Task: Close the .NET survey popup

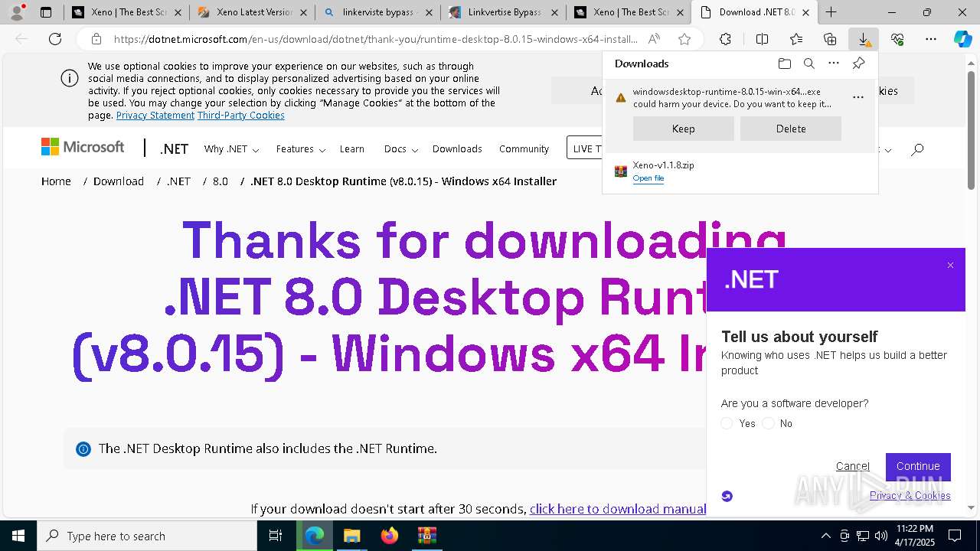Action: click(x=950, y=266)
